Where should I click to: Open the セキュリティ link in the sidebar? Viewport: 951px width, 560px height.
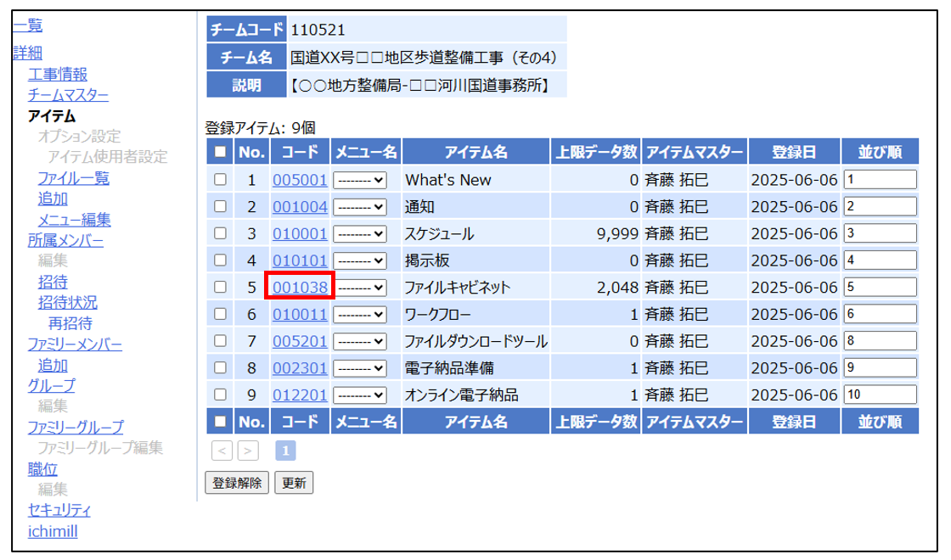point(59,510)
